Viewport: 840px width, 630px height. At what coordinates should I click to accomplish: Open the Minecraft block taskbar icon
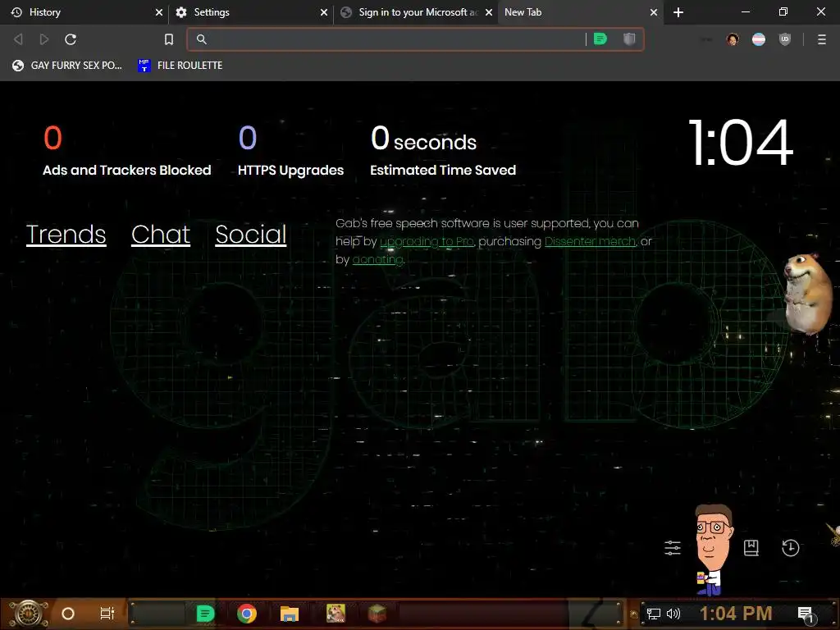[x=377, y=614]
